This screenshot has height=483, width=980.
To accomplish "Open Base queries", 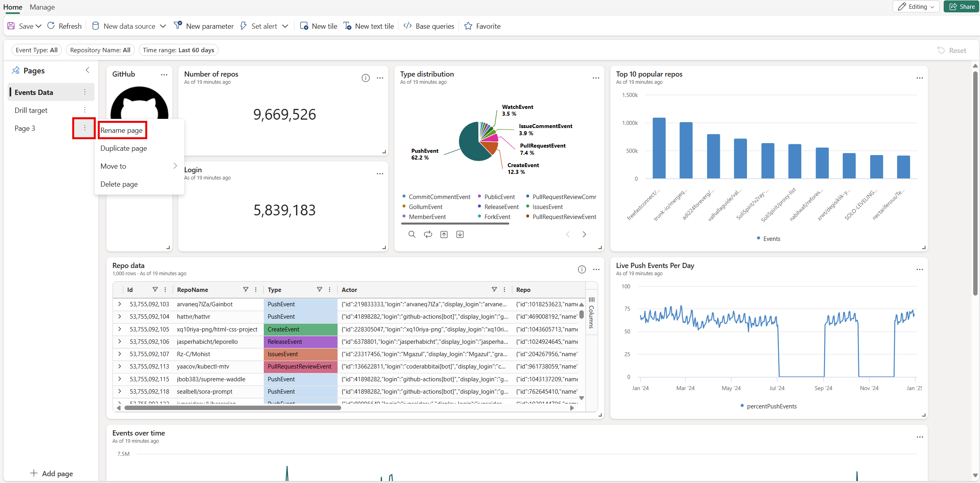I will (429, 26).
